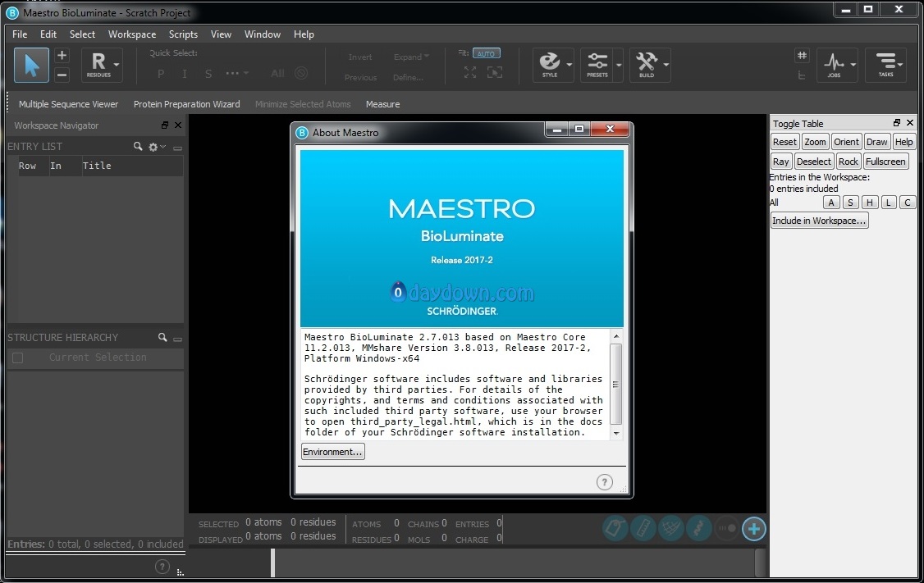Open the Help menu
Screen dimensions: 924x583
pyautogui.click(x=304, y=34)
